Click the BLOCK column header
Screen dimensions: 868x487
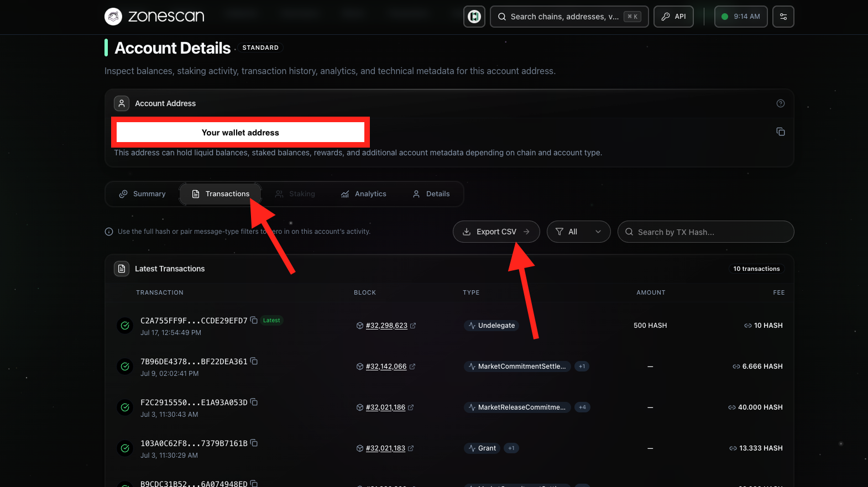(365, 292)
